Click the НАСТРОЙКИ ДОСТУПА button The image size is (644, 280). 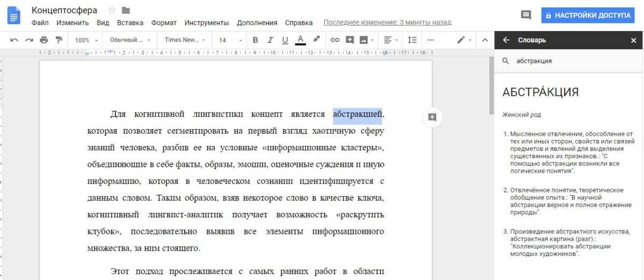[588, 16]
